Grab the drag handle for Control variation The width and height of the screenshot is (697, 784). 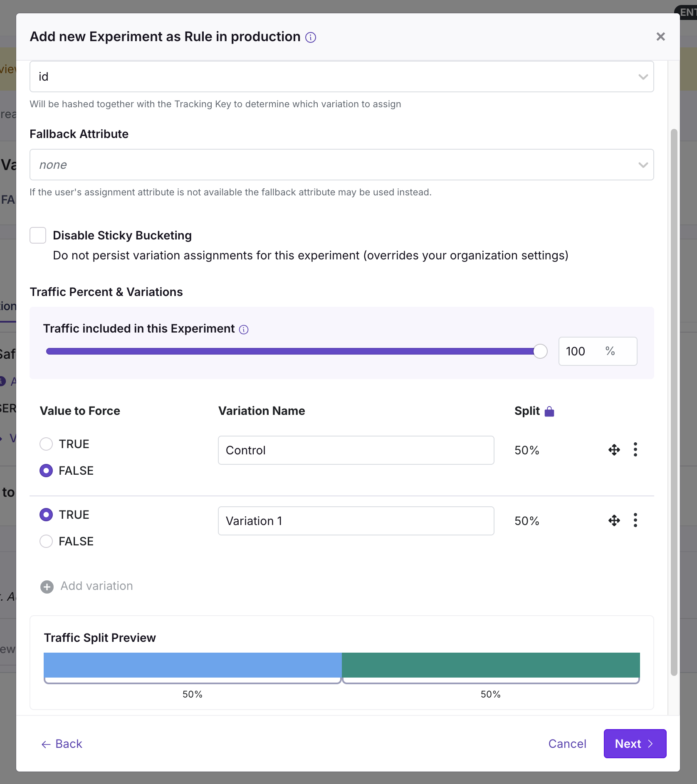point(614,450)
